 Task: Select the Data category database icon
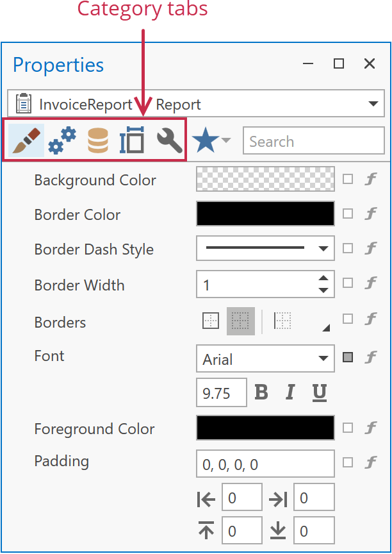[97, 141]
